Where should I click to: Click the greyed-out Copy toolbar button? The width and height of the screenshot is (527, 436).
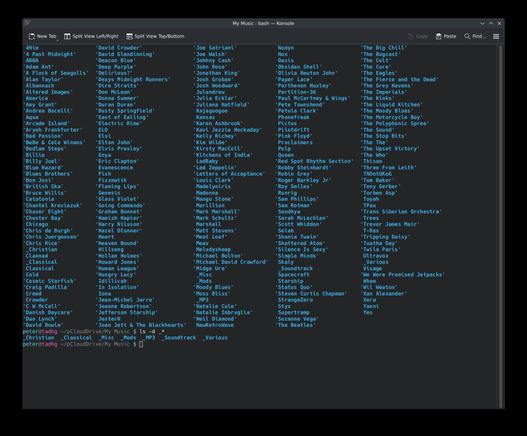tap(418, 36)
